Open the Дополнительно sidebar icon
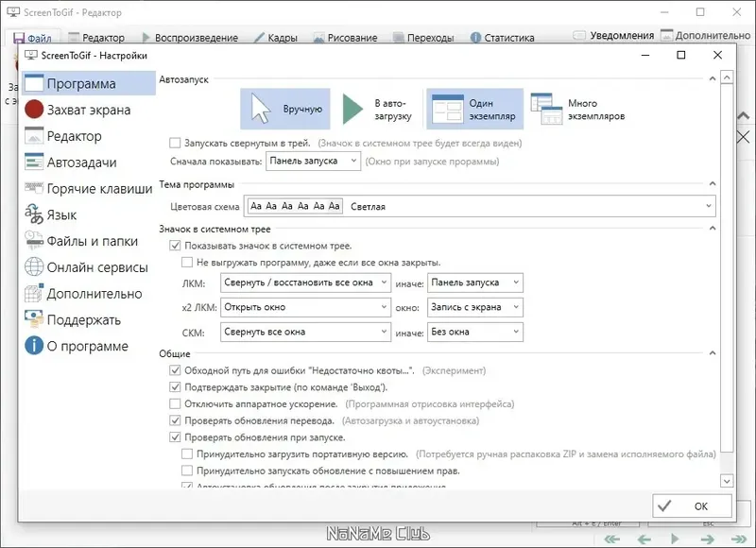 pyautogui.click(x=34, y=293)
